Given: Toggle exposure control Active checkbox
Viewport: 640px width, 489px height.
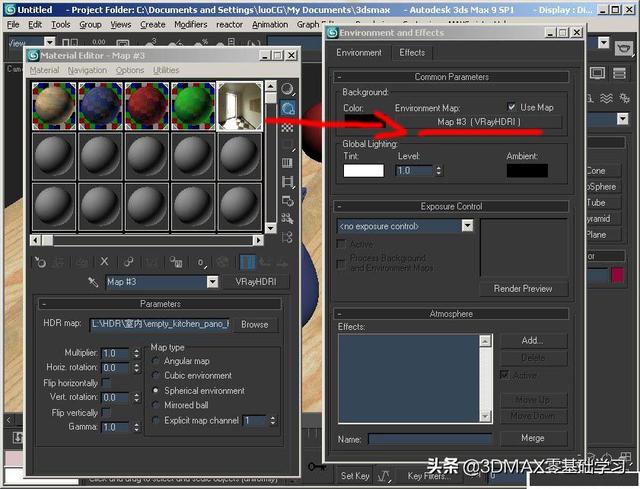Looking at the screenshot, I should click(340, 244).
